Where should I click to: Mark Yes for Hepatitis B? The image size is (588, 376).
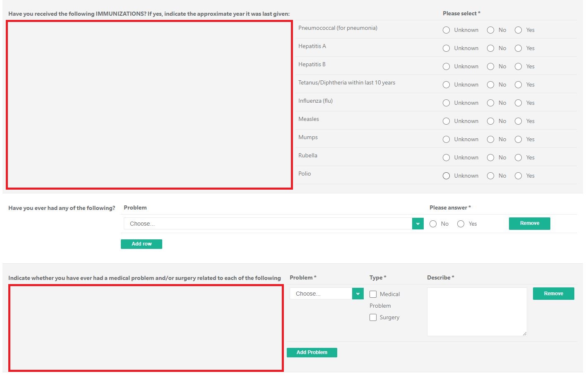518,66
